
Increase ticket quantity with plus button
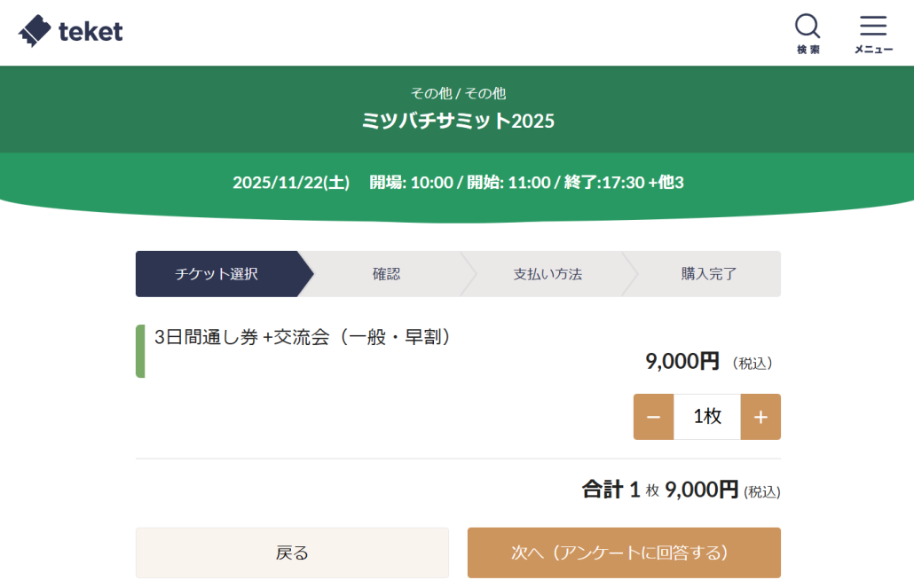click(760, 417)
